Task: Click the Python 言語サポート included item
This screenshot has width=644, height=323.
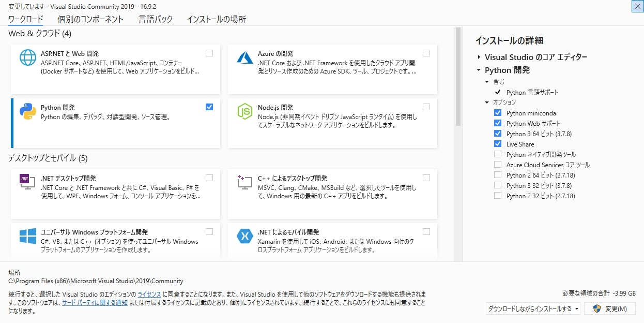Action: click(532, 92)
